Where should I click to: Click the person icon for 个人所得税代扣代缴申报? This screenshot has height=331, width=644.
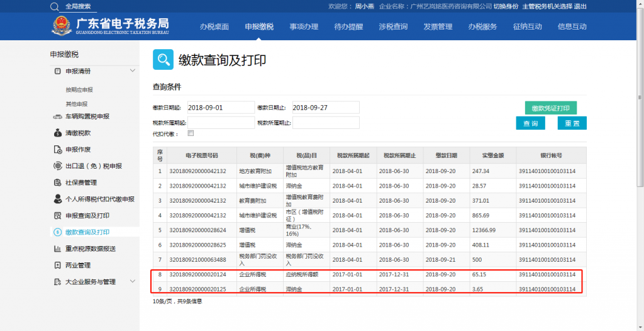57,199
